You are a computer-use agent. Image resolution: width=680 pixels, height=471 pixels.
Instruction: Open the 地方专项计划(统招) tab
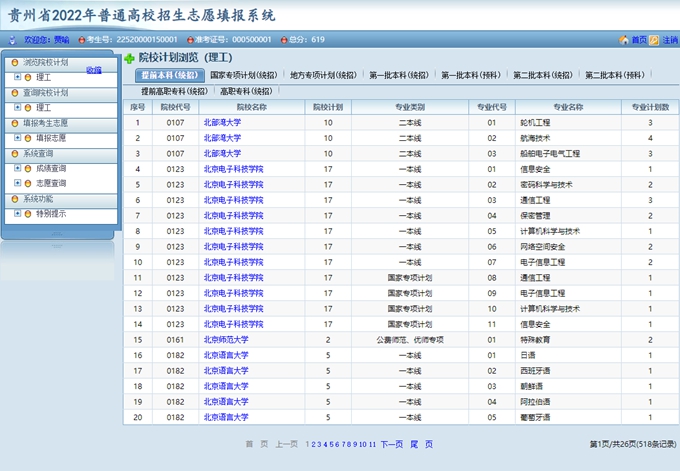point(323,75)
